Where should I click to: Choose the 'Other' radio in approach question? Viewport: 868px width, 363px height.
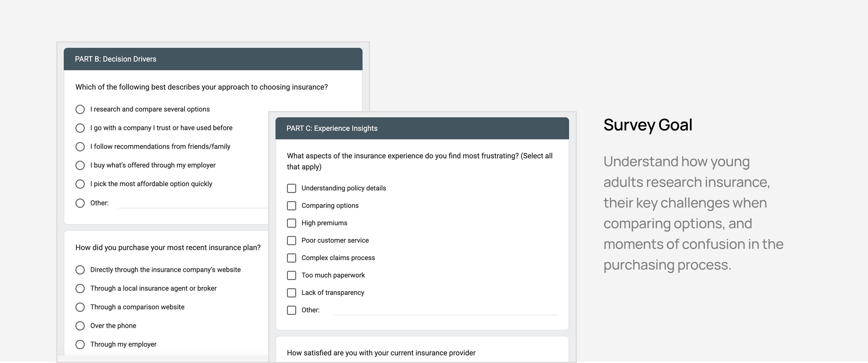click(x=80, y=203)
